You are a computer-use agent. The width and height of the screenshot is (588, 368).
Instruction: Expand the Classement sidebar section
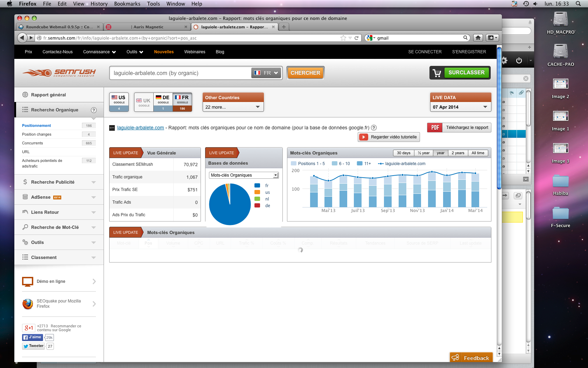pos(59,258)
